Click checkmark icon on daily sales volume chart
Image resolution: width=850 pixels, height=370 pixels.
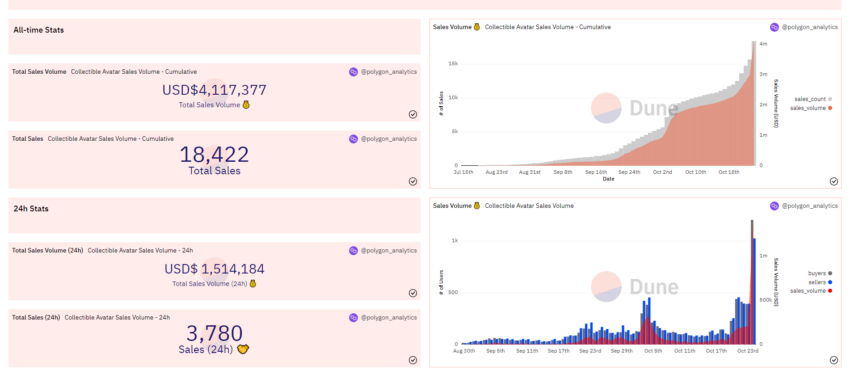(834, 360)
